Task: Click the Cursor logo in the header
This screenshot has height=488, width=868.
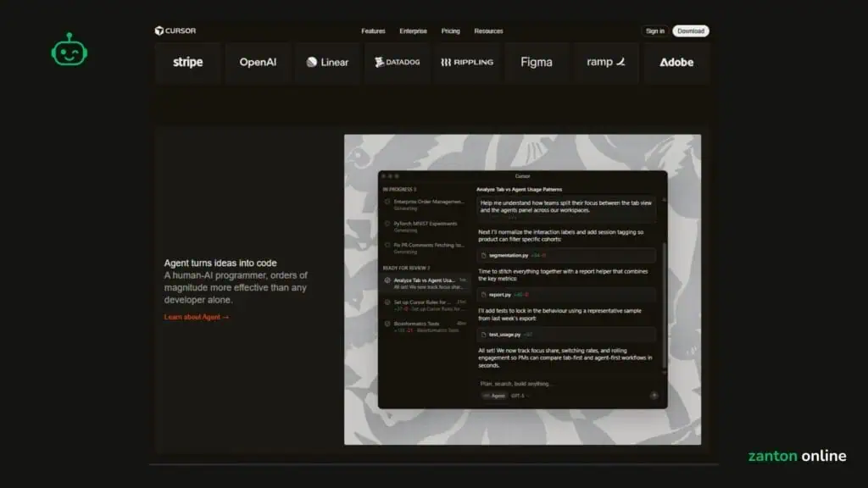Action: pyautogui.click(x=175, y=31)
